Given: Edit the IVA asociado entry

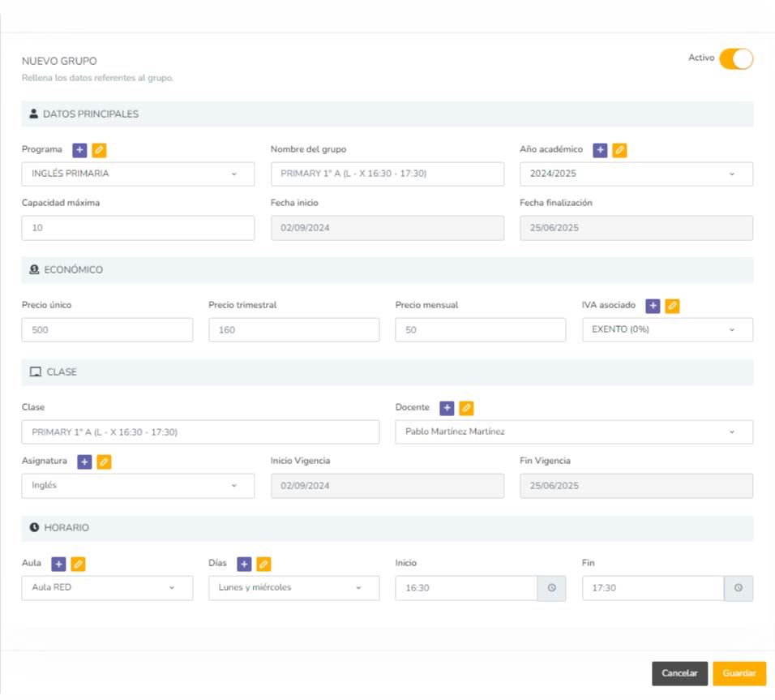Looking at the screenshot, I should (672, 306).
